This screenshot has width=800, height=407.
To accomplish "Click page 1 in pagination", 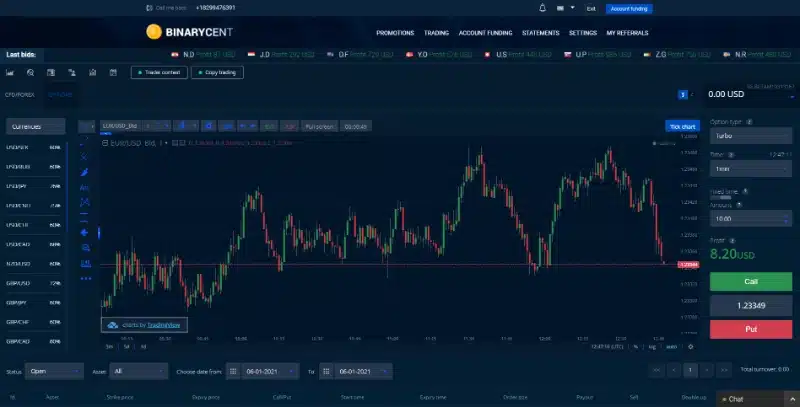I will click(690, 370).
